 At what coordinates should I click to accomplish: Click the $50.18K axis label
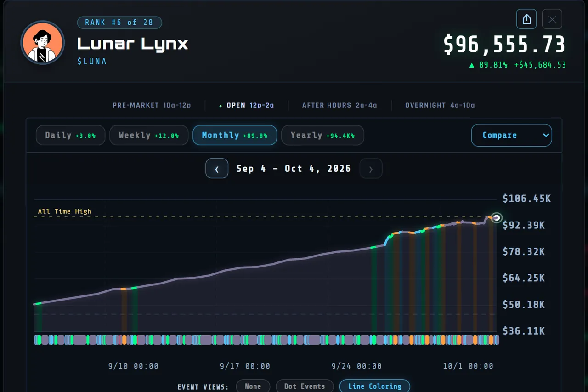tap(524, 305)
